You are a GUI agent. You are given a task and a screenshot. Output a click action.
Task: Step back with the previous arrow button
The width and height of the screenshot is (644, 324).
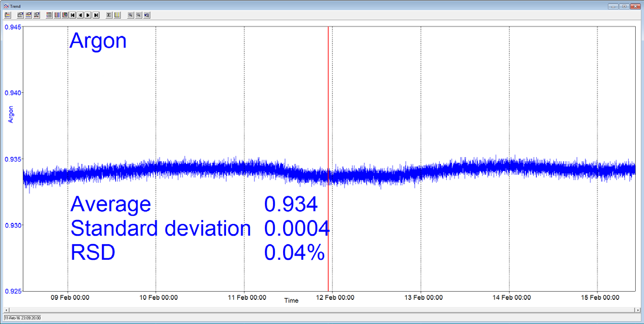(x=81, y=15)
